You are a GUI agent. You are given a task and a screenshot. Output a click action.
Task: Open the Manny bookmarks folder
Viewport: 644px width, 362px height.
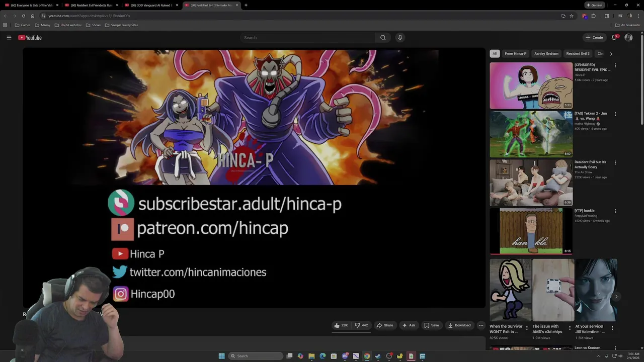[x=43, y=25]
